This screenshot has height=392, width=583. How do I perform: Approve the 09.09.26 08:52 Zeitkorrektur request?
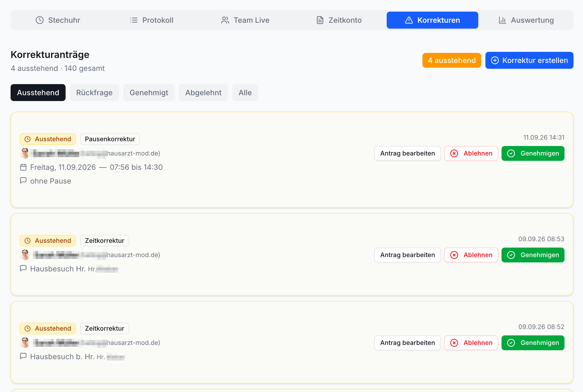coord(533,343)
